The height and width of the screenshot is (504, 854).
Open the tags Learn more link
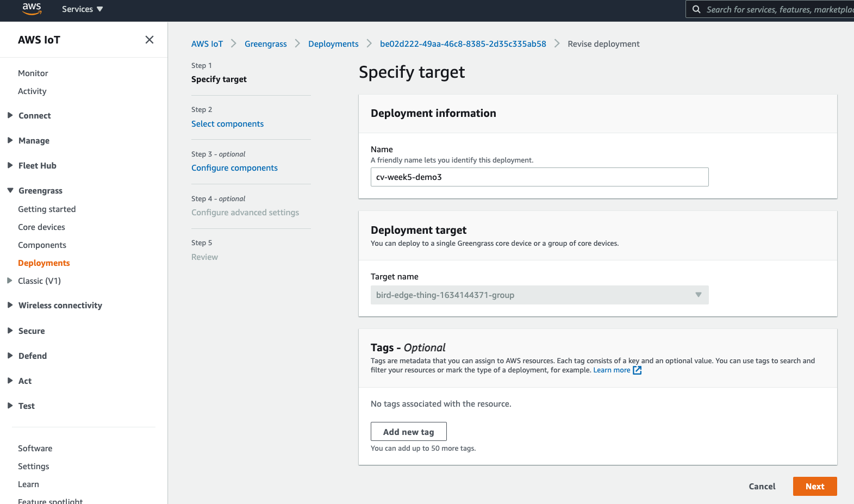(x=612, y=370)
